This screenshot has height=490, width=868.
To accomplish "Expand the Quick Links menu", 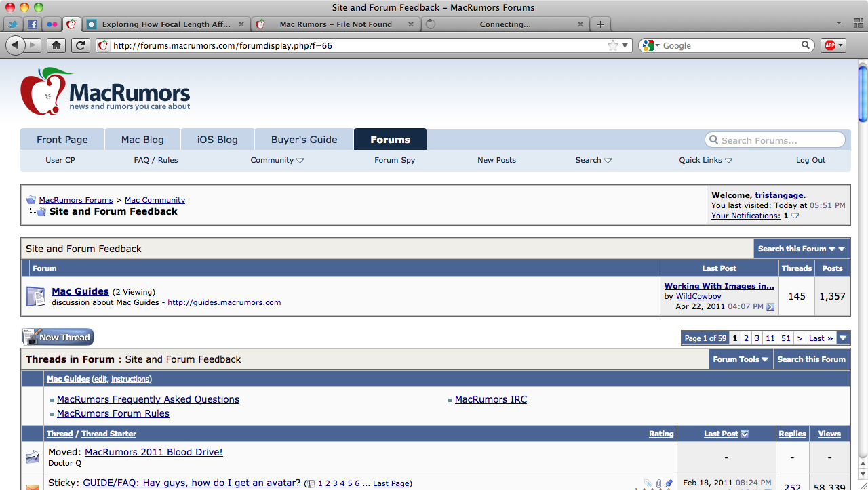I will (x=705, y=160).
